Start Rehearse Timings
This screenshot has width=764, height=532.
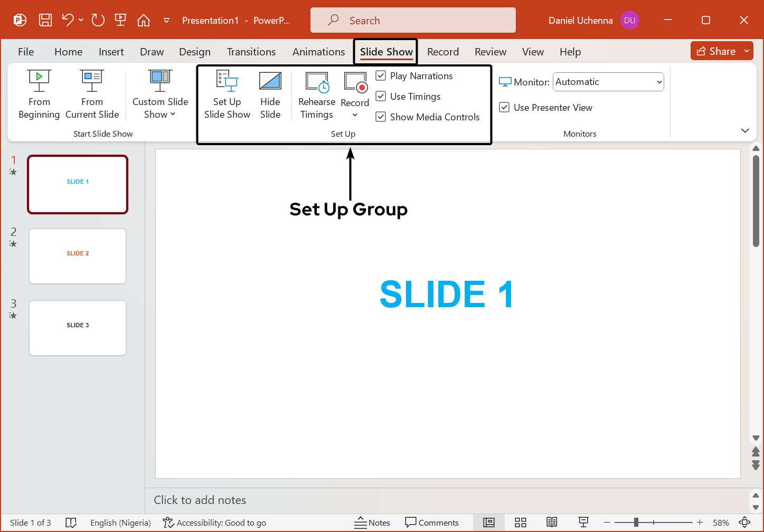(x=317, y=95)
